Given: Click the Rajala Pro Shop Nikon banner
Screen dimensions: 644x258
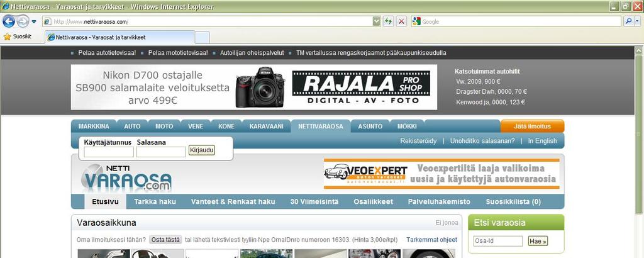Looking at the screenshot, I should click(x=254, y=87).
